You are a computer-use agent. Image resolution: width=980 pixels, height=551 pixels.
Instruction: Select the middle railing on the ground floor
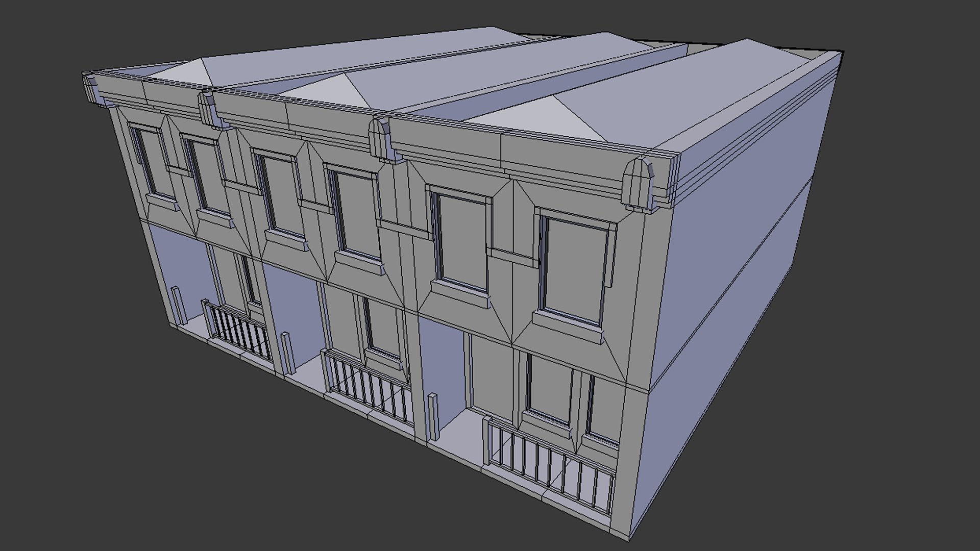tap(366, 386)
